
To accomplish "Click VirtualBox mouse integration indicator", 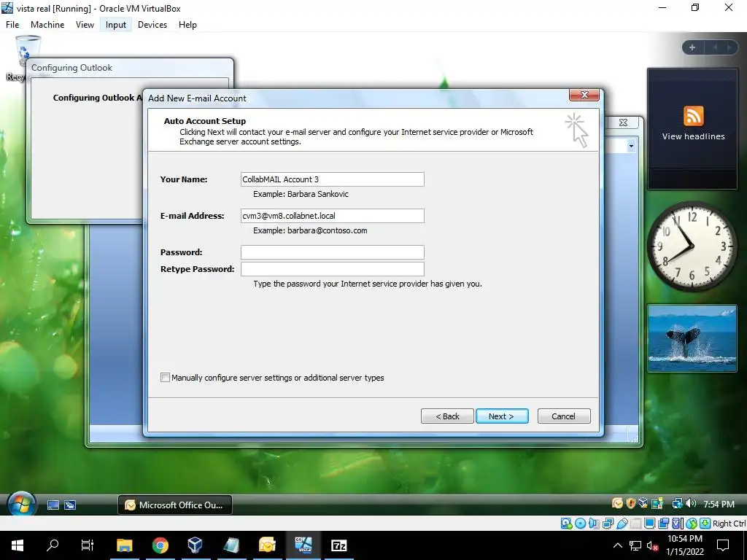I will (692, 524).
